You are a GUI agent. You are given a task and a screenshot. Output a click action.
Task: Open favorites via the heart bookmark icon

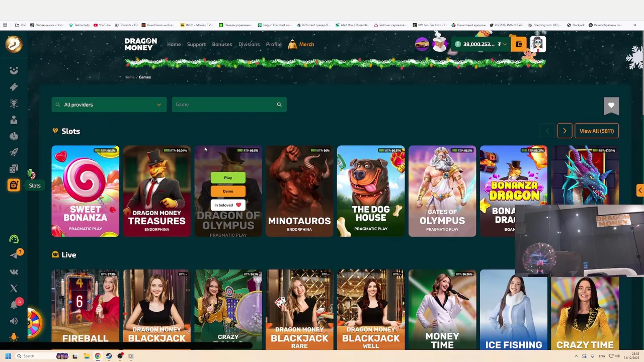coord(611,105)
